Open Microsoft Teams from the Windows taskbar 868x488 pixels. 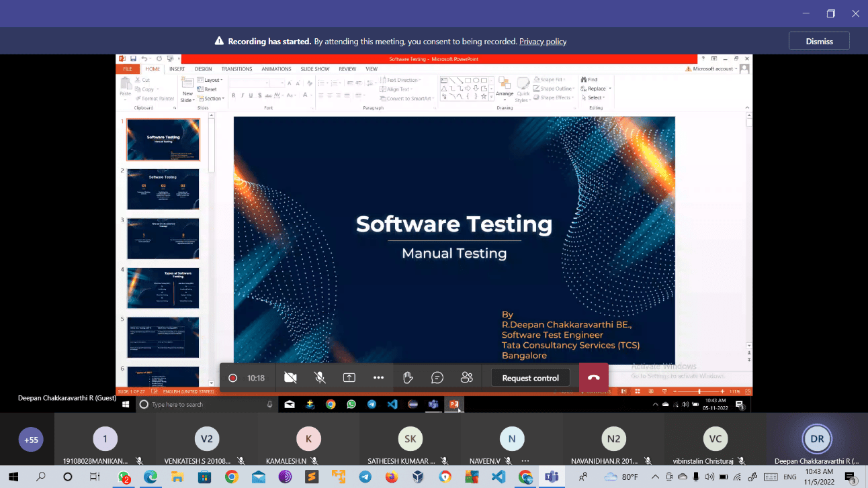pos(552,477)
